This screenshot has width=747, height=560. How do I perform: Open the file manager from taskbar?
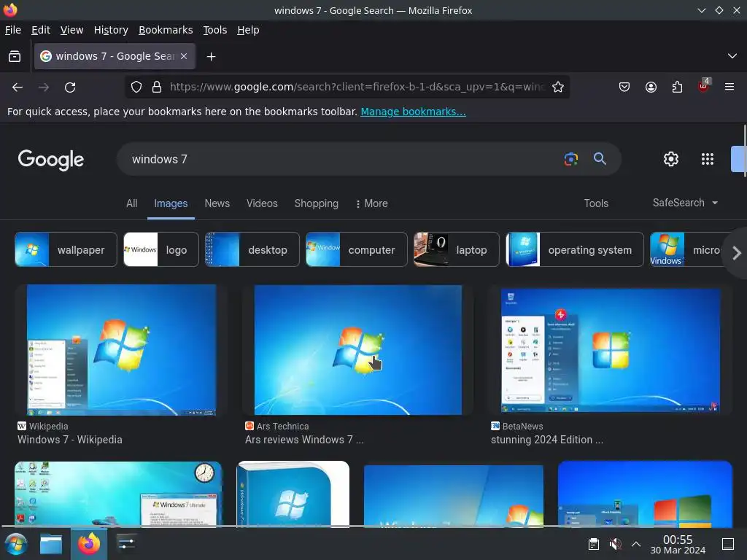(51, 544)
